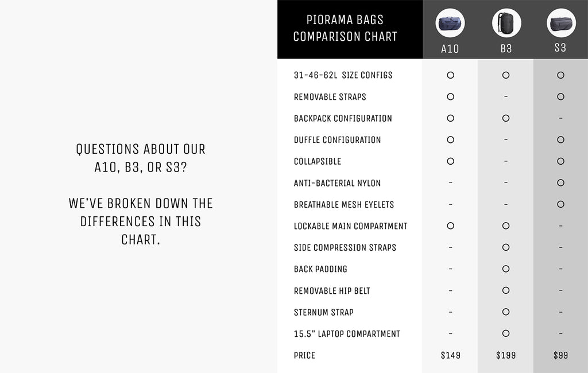Click the $99 price for S3

560,355
